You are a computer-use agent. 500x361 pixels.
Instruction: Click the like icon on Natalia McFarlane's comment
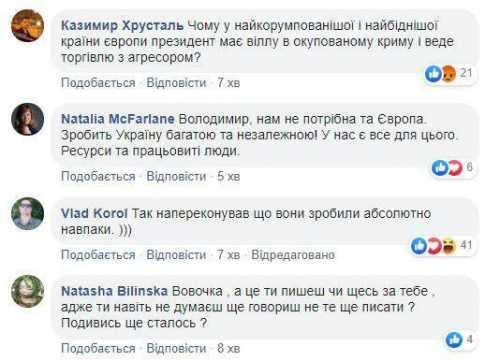[440, 168]
